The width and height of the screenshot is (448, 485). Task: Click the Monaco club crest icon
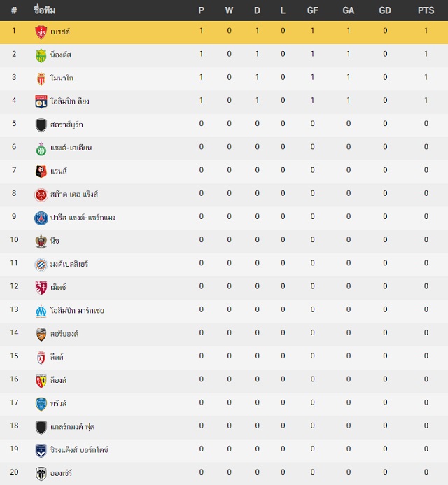(41, 79)
